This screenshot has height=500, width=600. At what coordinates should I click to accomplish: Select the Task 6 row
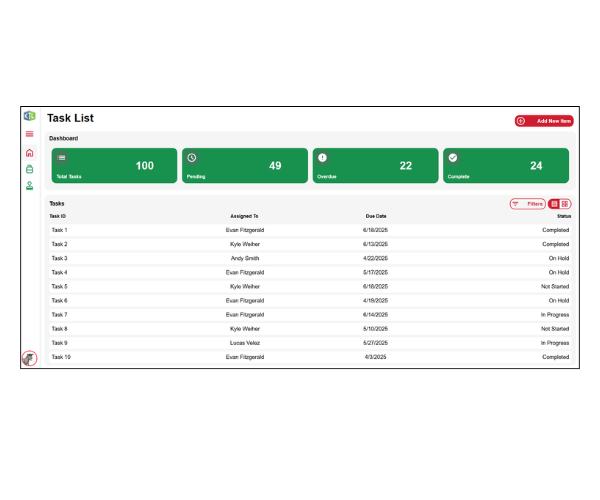(x=310, y=301)
